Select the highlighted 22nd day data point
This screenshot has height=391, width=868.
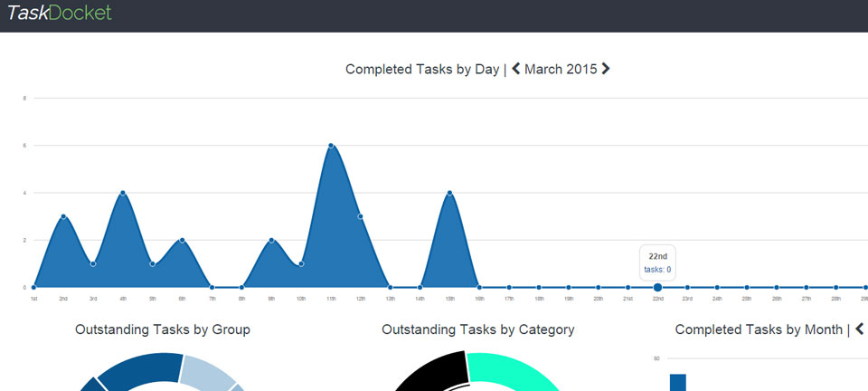pos(657,288)
